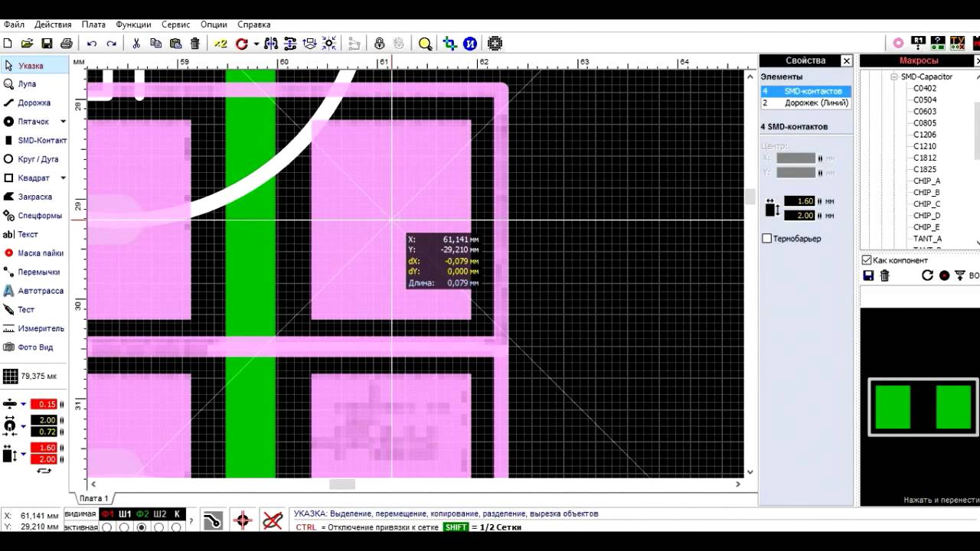Image resolution: width=980 pixels, height=551 pixels.
Task: Save project with floppy disk icon
Action: click(47, 44)
